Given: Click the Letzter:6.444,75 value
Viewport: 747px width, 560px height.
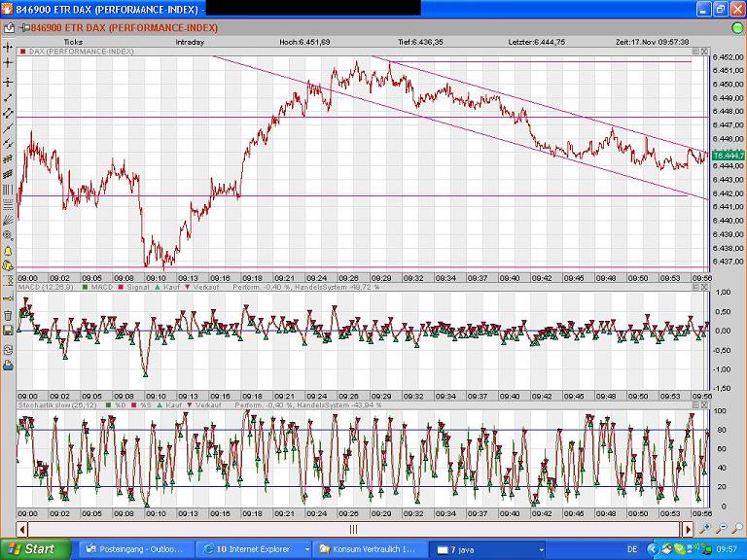Looking at the screenshot, I should 537,42.
